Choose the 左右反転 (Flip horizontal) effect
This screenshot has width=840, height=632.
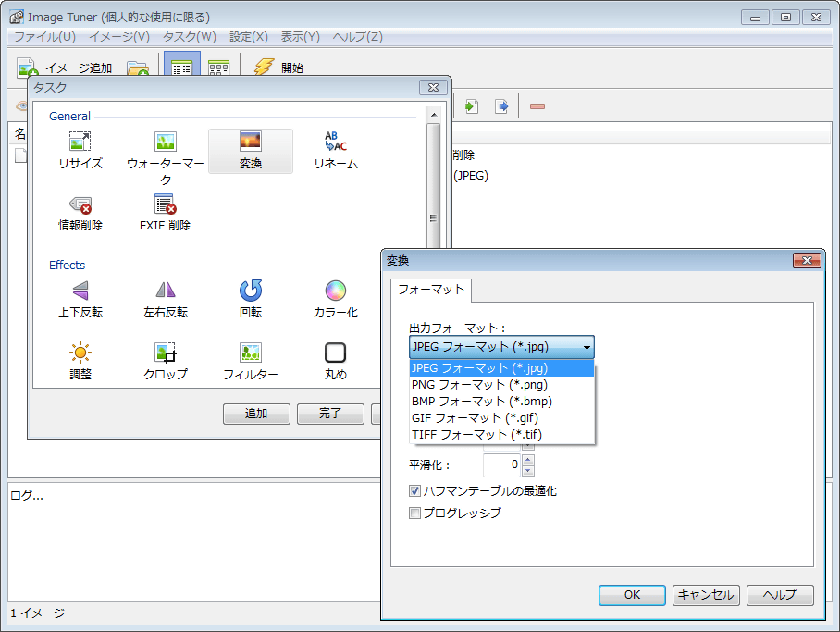165,300
